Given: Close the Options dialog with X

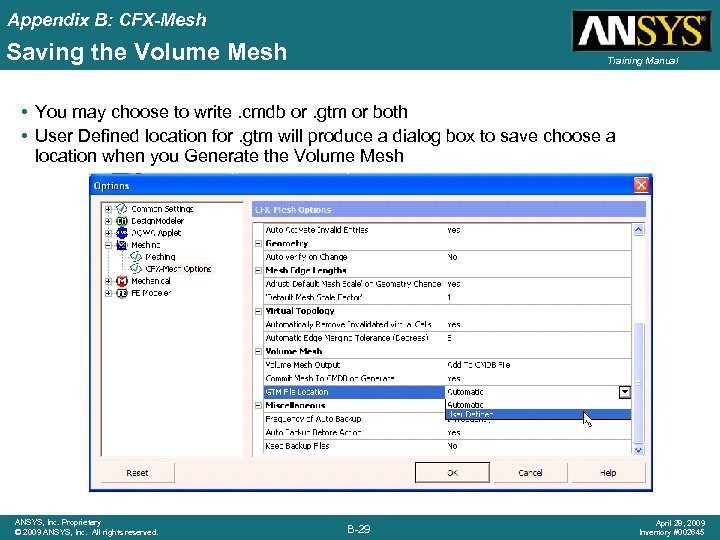Looking at the screenshot, I should point(641,186).
